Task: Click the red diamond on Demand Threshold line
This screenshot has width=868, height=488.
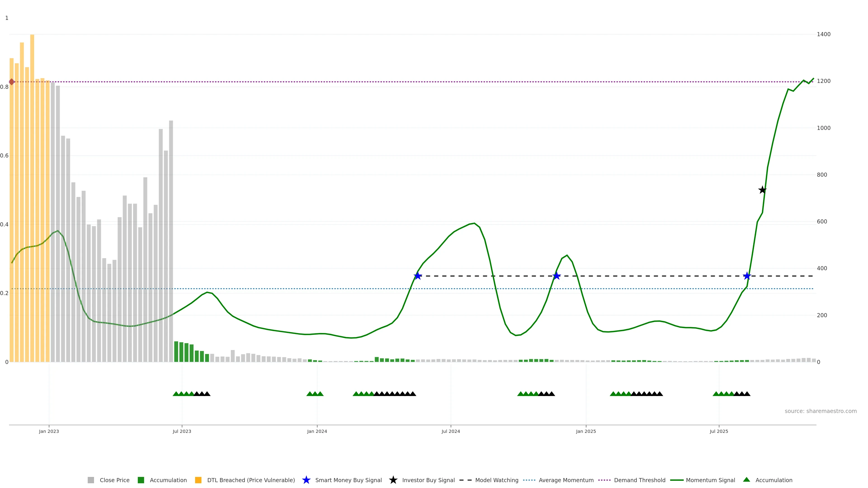Action: pyautogui.click(x=12, y=82)
